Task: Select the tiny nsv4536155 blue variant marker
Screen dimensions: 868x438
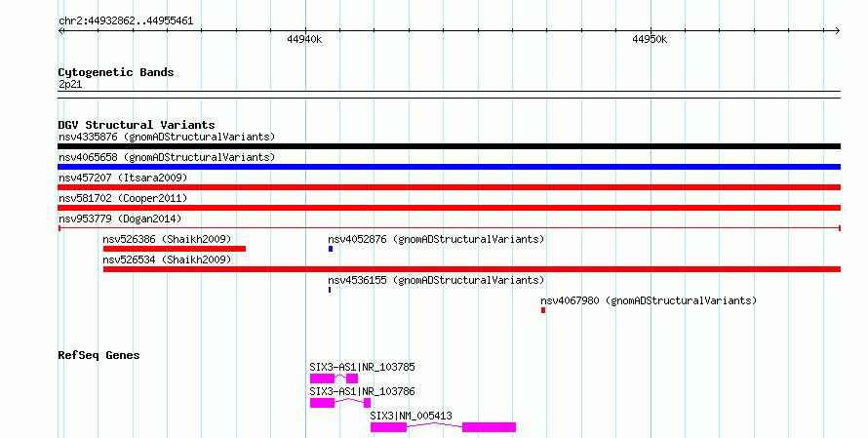Action: coord(330,290)
